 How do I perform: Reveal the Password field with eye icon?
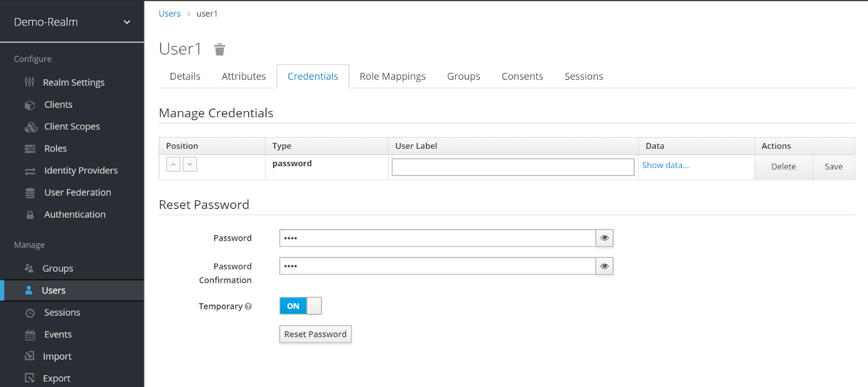coord(604,238)
